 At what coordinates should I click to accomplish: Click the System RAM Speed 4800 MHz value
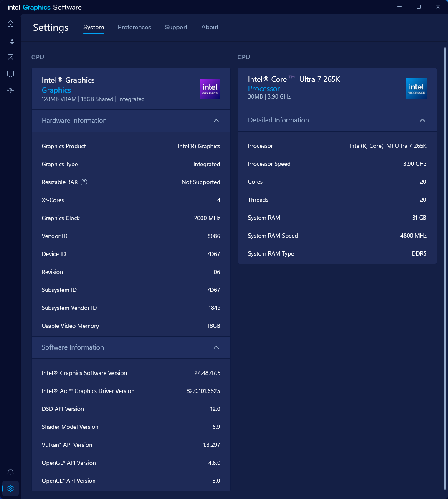click(x=413, y=236)
